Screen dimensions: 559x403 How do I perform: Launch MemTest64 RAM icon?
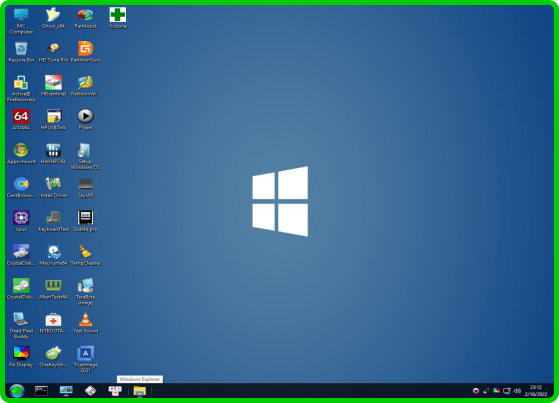(x=53, y=289)
